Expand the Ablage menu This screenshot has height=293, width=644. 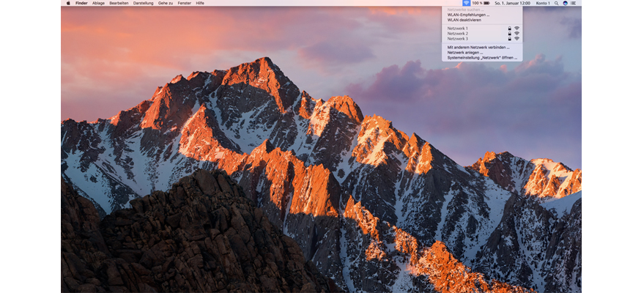point(98,3)
